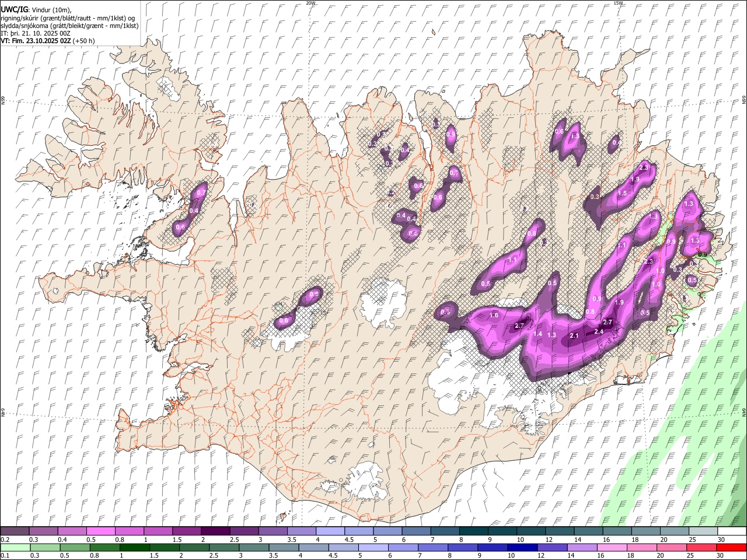Click the '12' label in the rain legend row
Viewport: 747px width, 560px height.
(541, 555)
